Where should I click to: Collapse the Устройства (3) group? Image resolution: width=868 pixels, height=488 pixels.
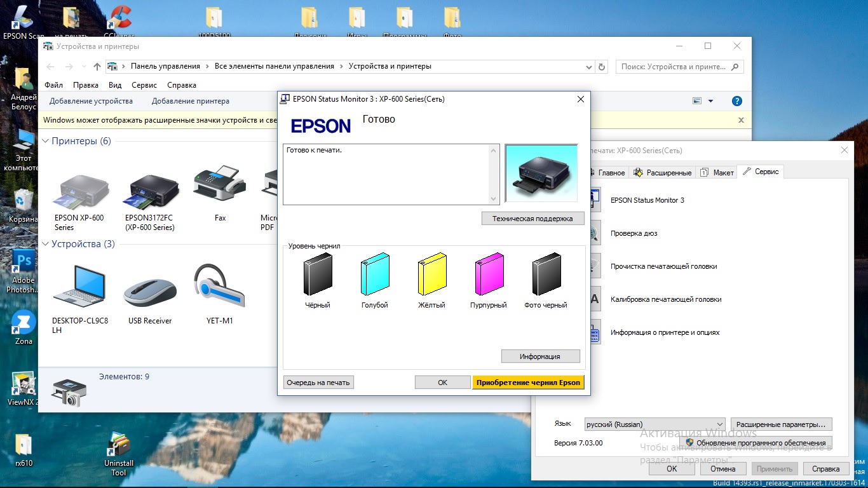[x=46, y=244]
